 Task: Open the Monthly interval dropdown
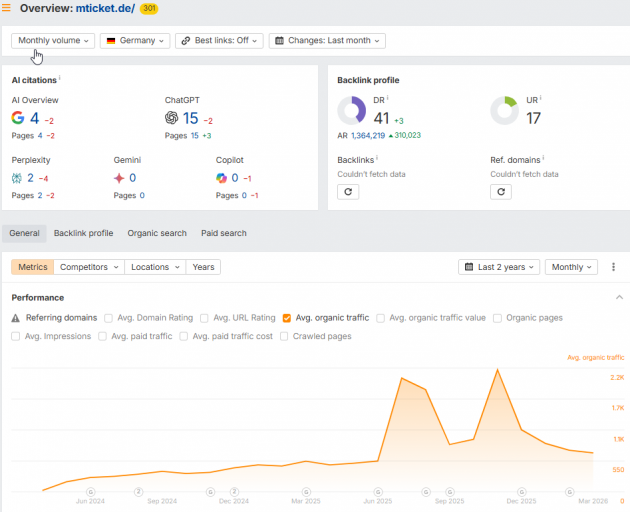(x=571, y=267)
